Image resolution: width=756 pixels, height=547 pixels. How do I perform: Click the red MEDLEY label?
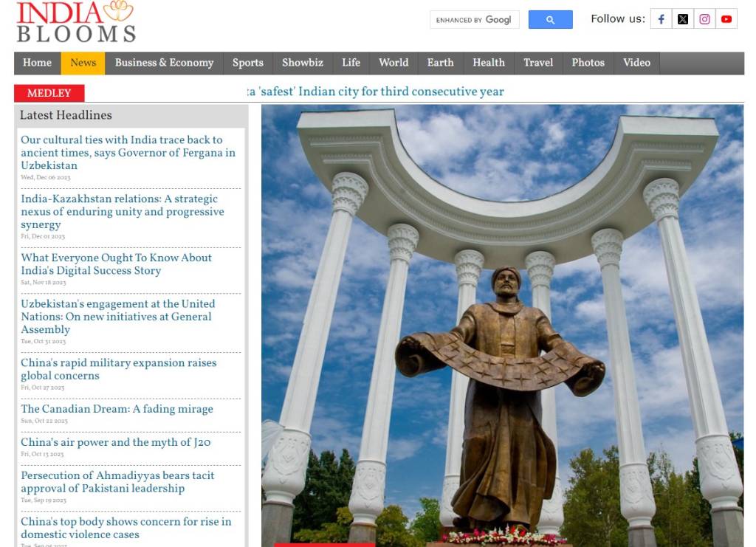49,93
